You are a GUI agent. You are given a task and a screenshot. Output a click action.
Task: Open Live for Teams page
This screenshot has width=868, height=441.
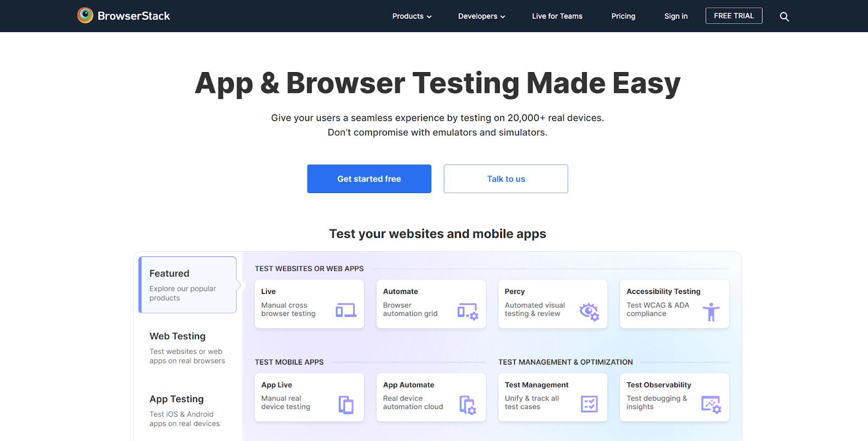pyautogui.click(x=557, y=16)
